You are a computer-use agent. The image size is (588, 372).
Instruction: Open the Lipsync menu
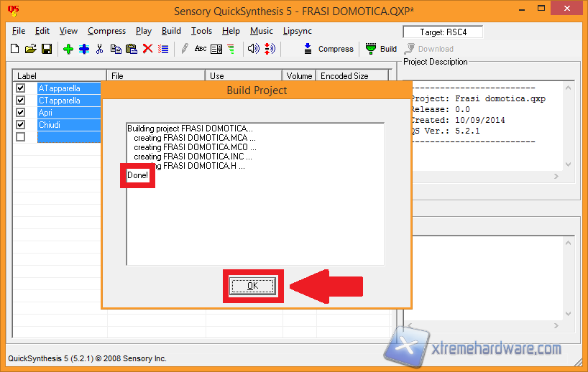[x=297, y=31]
